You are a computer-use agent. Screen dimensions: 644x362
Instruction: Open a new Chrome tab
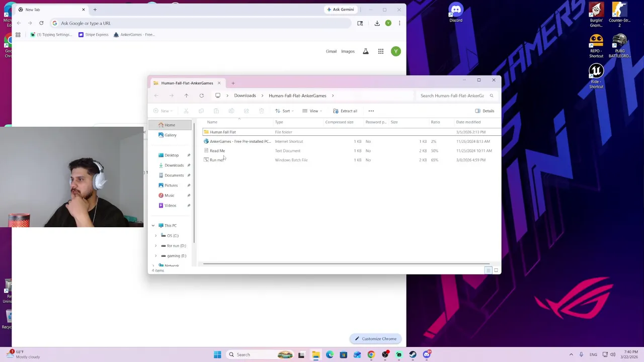(95, 10)
